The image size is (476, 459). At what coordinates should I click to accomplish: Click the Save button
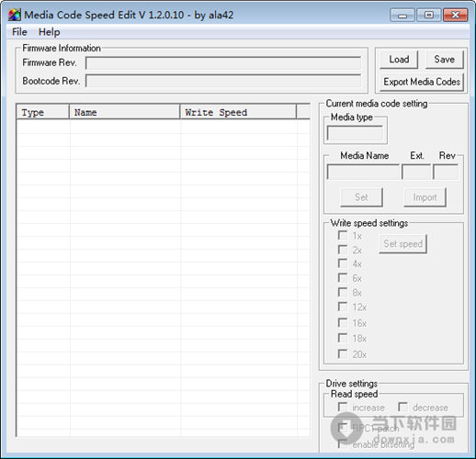tap(445, 60)
